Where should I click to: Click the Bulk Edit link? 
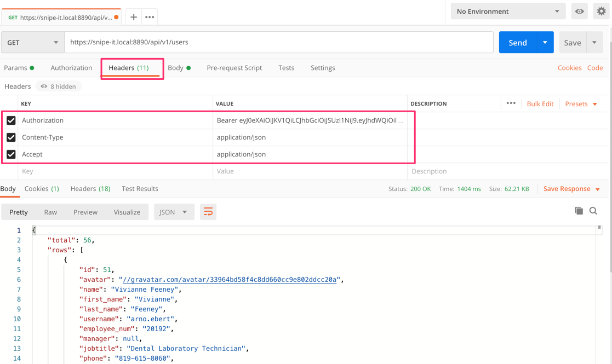540,103
